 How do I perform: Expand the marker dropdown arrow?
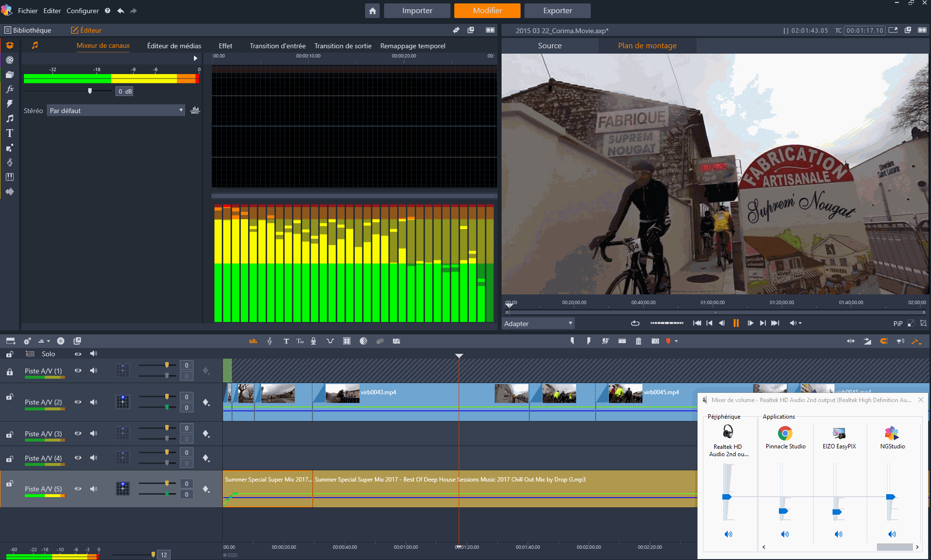pos(676,341)
